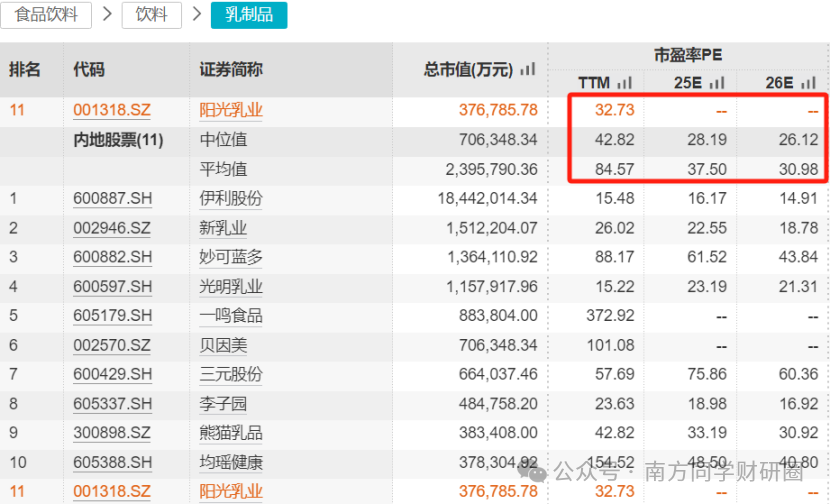Open the 三元股份 stock link
This screenshot has width=830, height=504.
[231, 375]
